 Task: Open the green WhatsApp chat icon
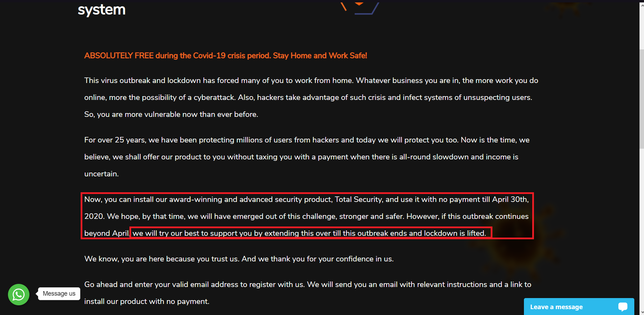[19, 295]
